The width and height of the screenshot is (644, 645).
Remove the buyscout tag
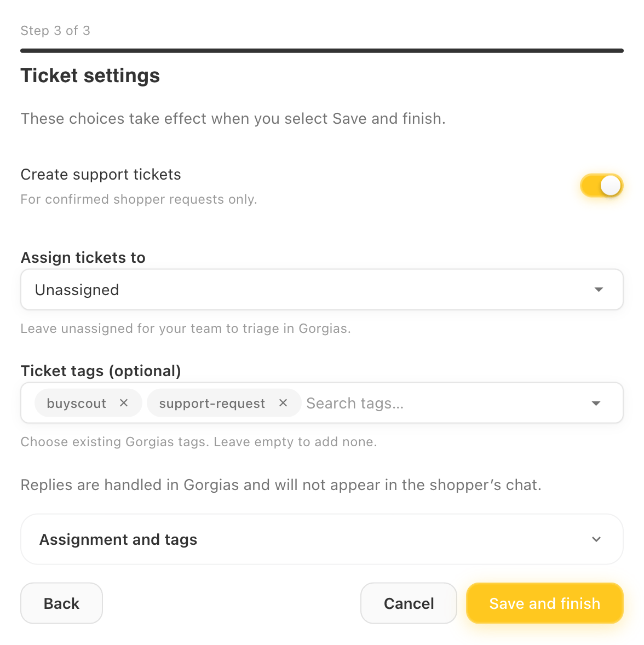pyautogui.click(x=123, y=403)
